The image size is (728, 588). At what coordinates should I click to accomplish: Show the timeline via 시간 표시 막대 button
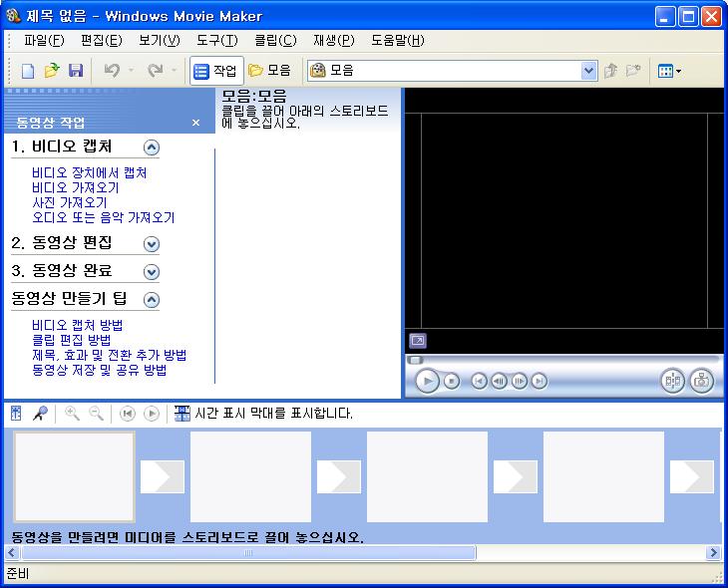coord(263,413)
